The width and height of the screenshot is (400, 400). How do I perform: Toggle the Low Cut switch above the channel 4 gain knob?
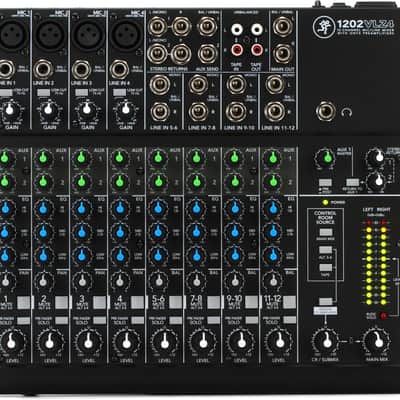click(x=120, y=92)
